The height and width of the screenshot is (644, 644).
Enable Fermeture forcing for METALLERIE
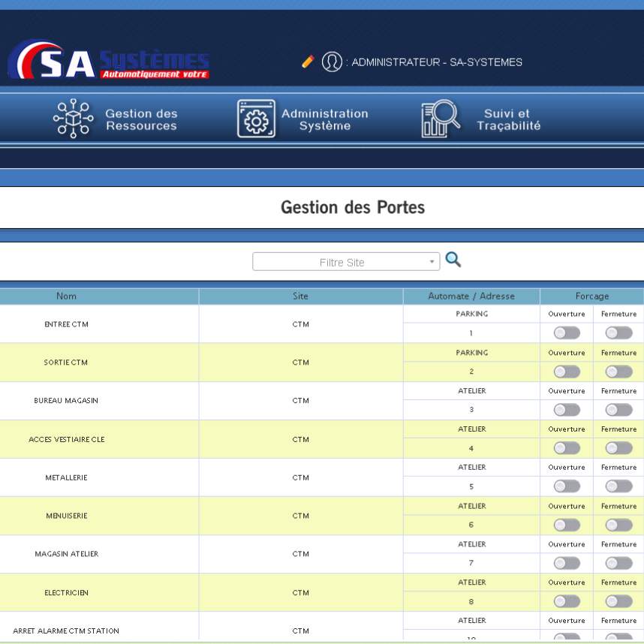click(x=619, y=486)
